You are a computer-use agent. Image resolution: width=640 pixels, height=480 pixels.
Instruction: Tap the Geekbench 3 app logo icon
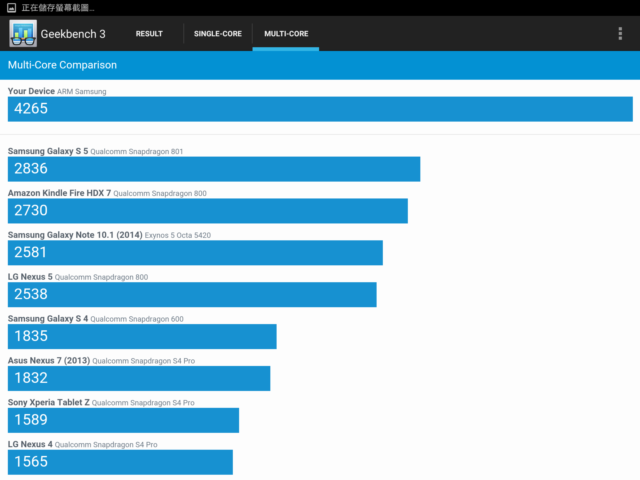click(23, 33)
